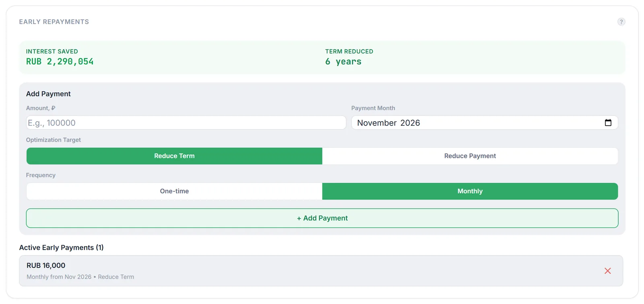The width and height of the screenshot is (644, 304).
Task: Click the EARLY REPAYMENTS section title
Action: pos(54,22)
